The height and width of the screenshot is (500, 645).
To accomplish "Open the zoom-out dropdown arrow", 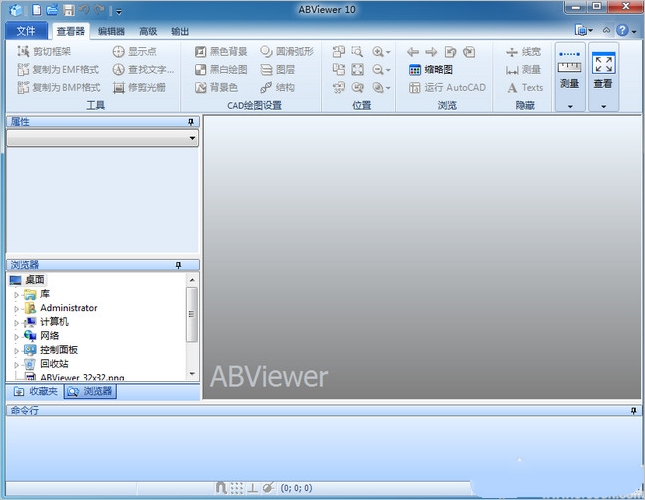I will tap(388, 70).
